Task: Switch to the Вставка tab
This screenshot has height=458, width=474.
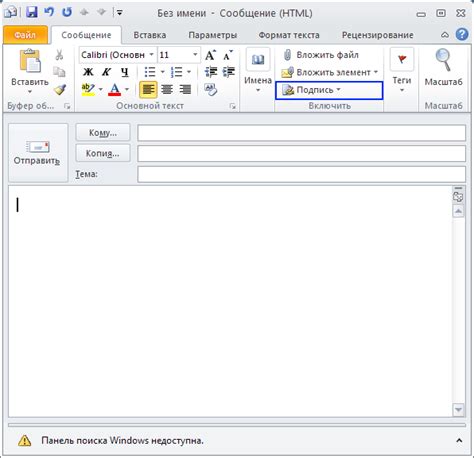Action: (x=150, y=35)
